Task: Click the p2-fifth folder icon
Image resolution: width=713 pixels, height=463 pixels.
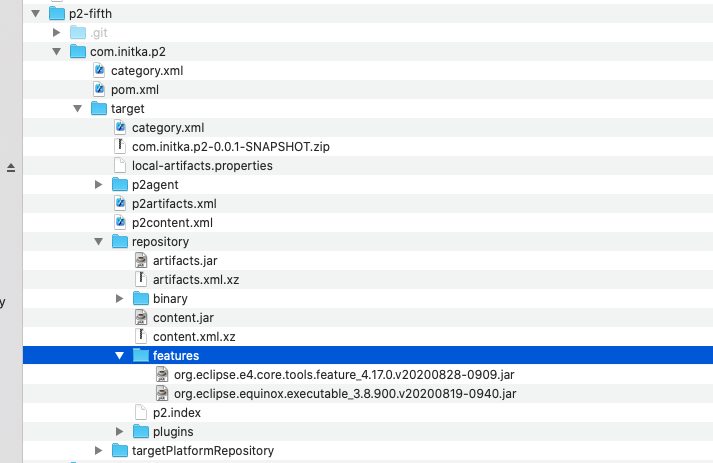Action: (x=57, y=13)
